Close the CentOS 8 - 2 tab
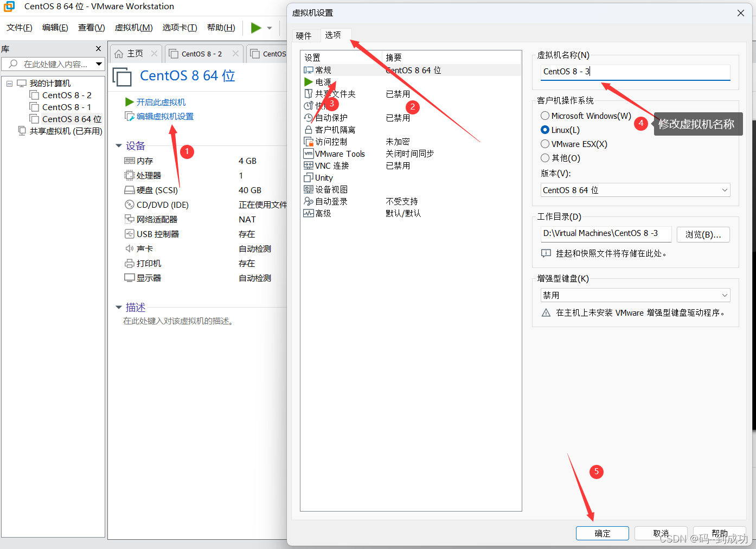This screenshot has height=549, width=756. click(235, 53)
